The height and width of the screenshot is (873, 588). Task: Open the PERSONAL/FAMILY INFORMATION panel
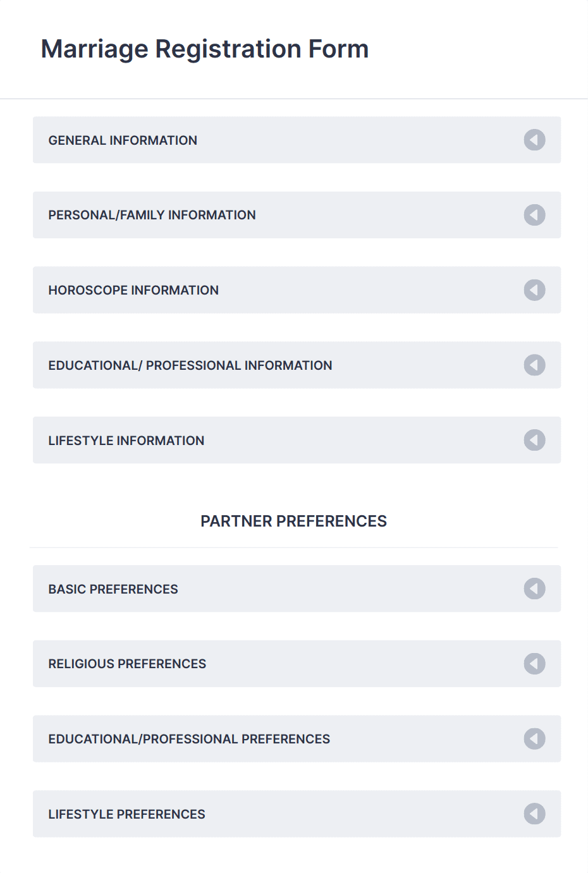click(x=294, y=215)
